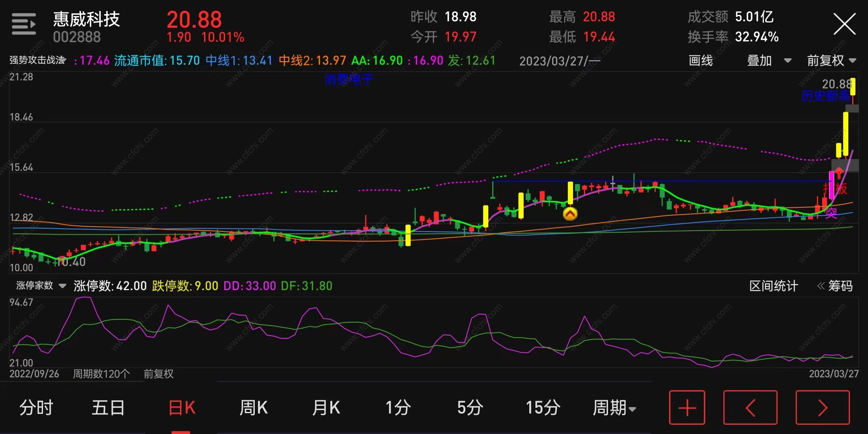This screenshot has width=868, height=434.
Task: Open the 涨停家数 indicator dropdown
Action: (41, 286)
